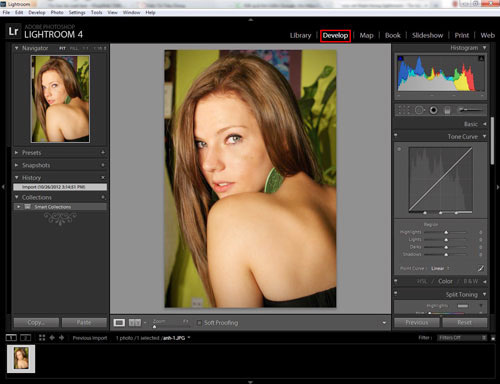Switch to the Develop module
Viewport: 500px width, 384px height.
coord(335,35)
